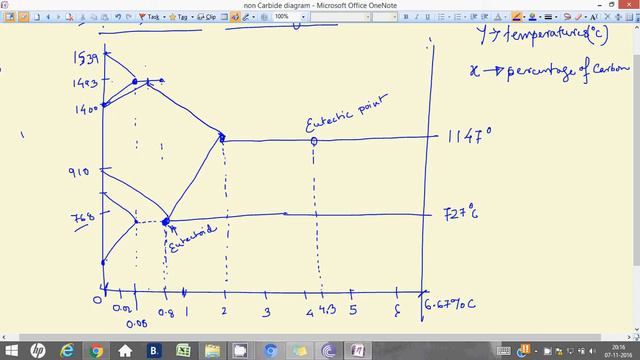Image resolution: width=640 pixels, height=360 pixels.
Task: Click the Copy icon in the toolbar
Action: click(93, 17)
